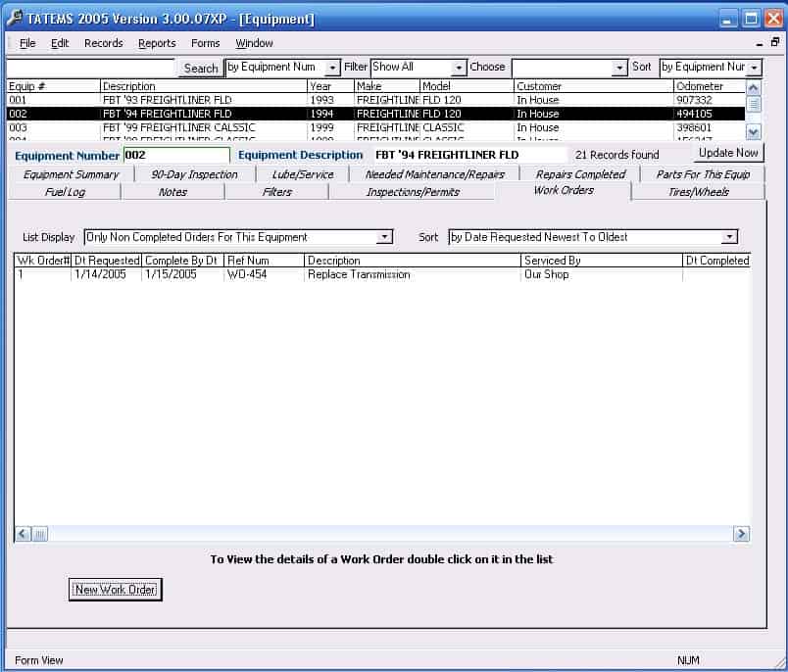
Task: Switch to the Lube/Service tab
Action: pos(303,174)
